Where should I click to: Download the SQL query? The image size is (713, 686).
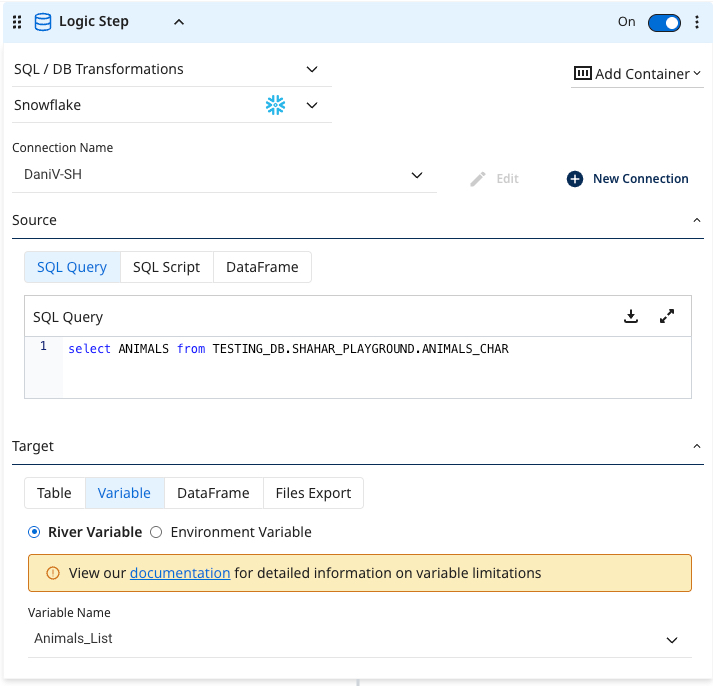(x=631, y=317)
